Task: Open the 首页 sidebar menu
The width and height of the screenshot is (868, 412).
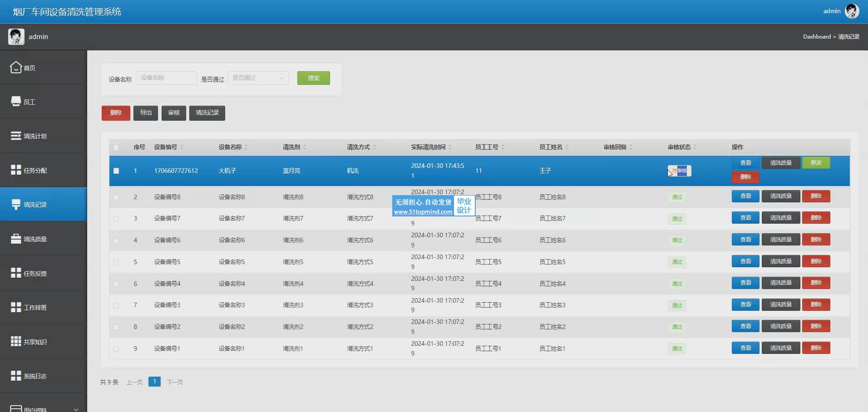Action: 43,67
